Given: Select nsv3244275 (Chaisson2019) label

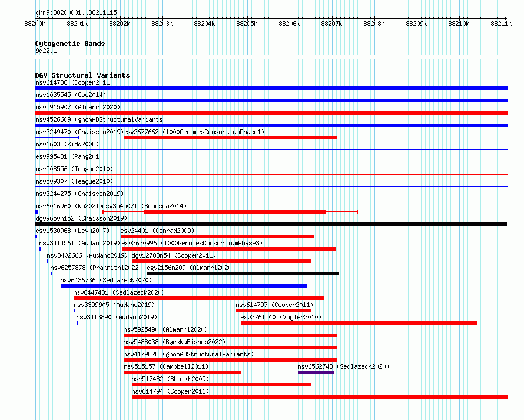Looking at the screenshot, I should coord(79,194).
